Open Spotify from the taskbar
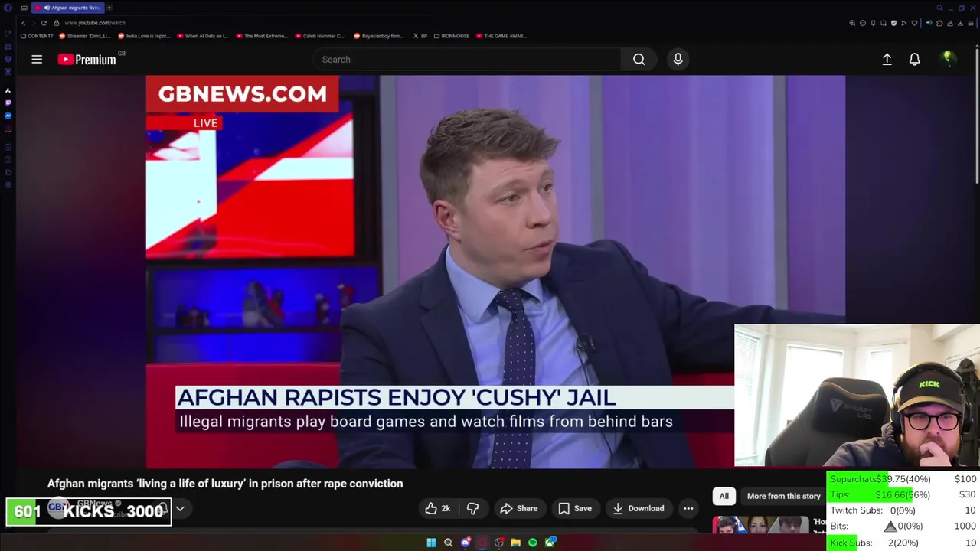 point(533,543)
